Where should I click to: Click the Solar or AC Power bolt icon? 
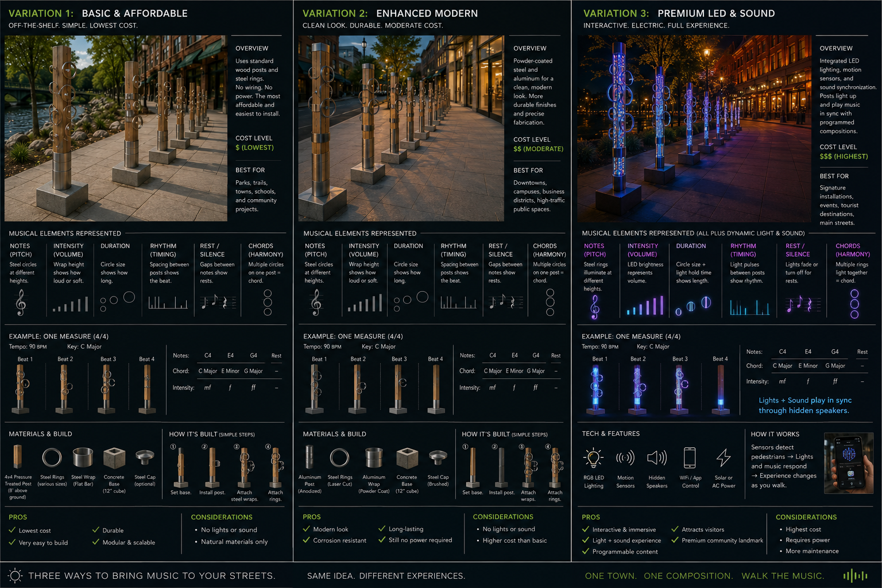coord(724,458)
